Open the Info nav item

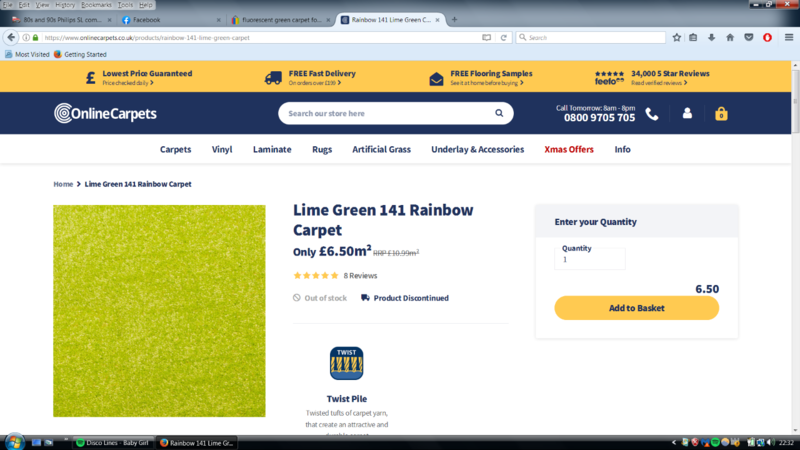tap(622, 149)
